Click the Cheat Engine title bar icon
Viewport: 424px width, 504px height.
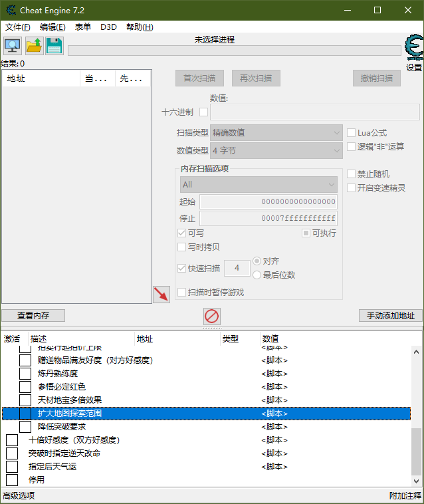pyautogui.click(x=11, y=10)
